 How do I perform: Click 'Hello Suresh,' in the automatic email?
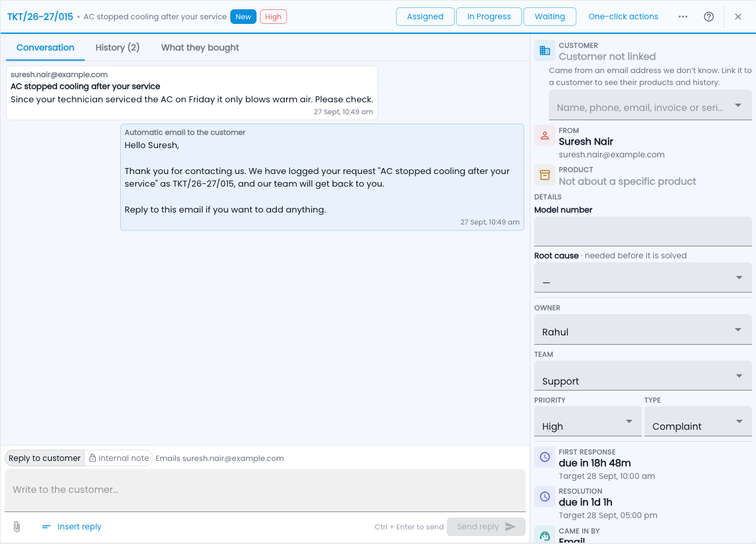(151, 145)
